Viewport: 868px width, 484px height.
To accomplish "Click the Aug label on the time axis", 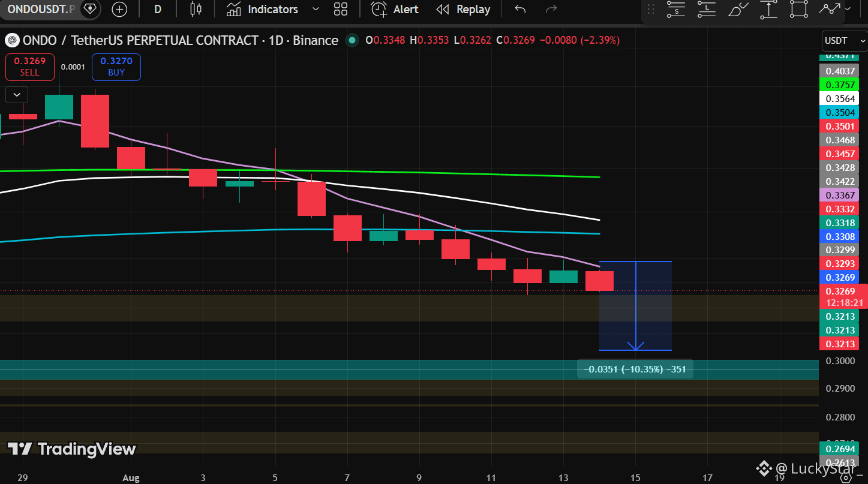I will click(x=130, y=477).
